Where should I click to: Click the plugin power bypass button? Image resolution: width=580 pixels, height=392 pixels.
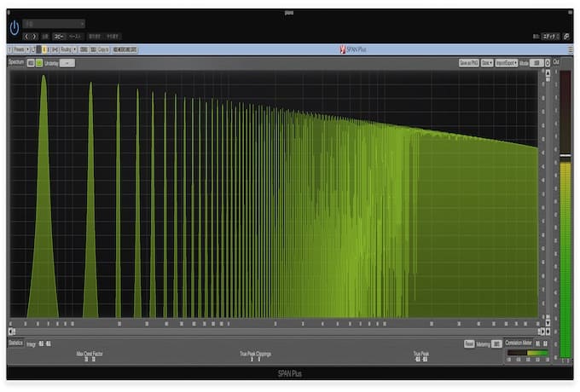coord(14,28)
